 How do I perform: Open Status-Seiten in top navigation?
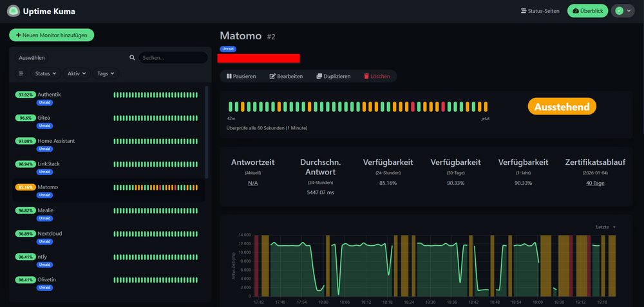click(540, 11)
